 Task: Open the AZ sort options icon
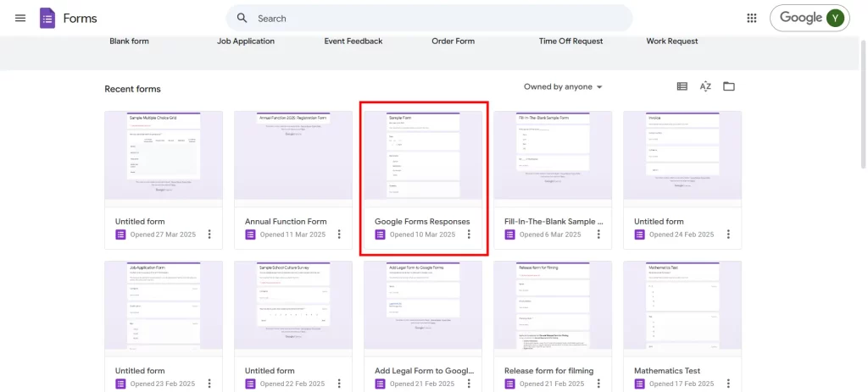click(x=705, y=86)
